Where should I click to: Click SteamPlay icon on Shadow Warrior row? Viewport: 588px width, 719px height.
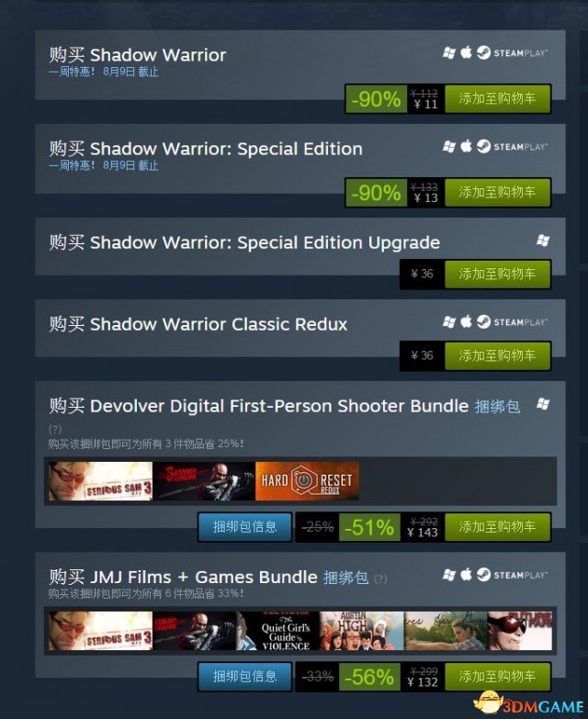pos(512,52)
